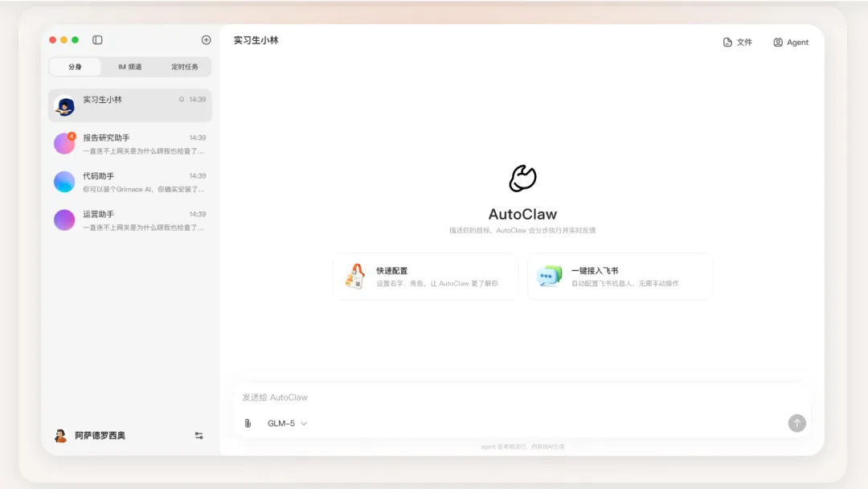Click the AutoClaw heading text

click(x=522, y=214)
